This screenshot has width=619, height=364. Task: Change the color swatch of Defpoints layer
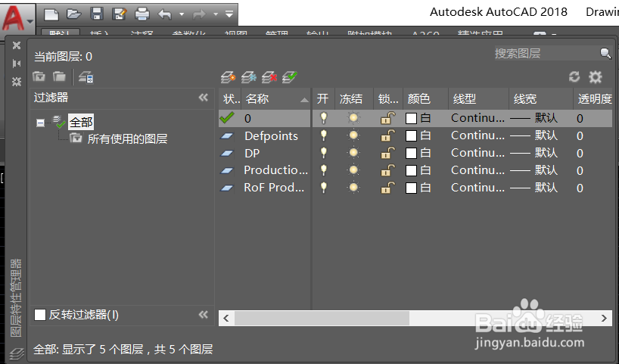point(412,135)
